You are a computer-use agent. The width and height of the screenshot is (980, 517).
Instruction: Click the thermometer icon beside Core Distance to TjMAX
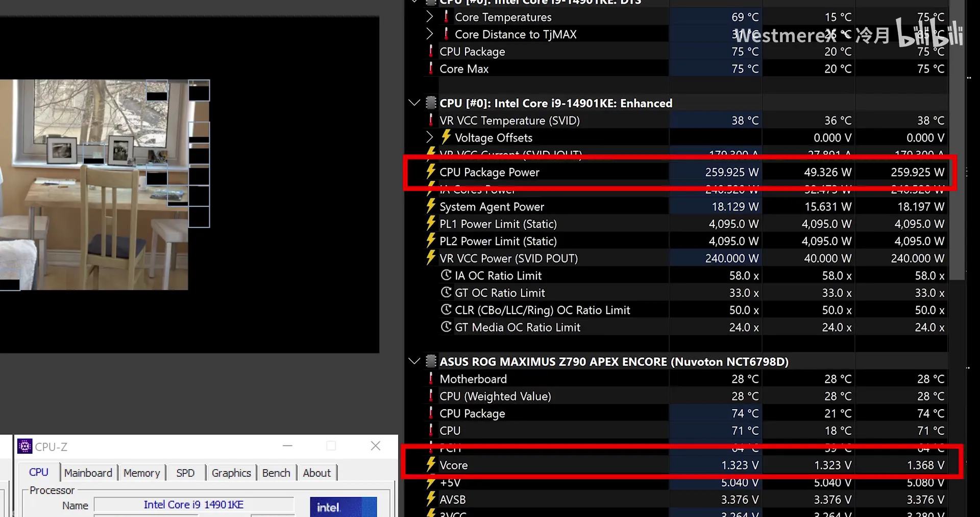[447, 34]
